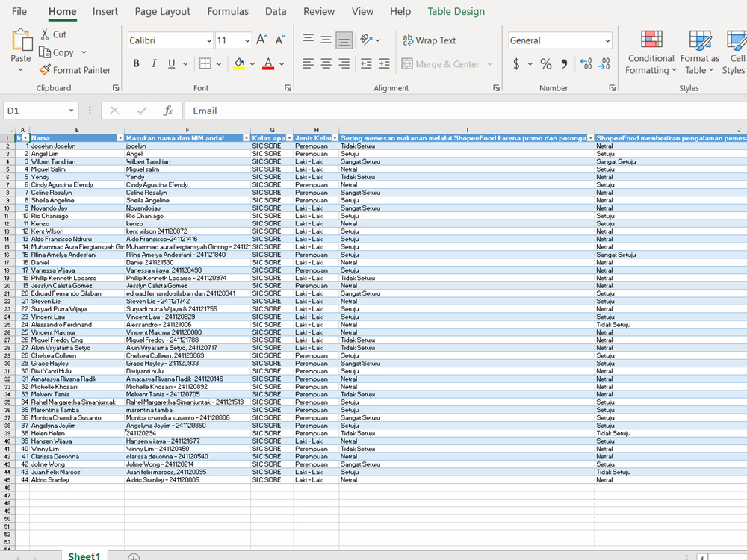Click the insert function fx icon
Viewport: 747px width, 560px height.
click(167, 111)
